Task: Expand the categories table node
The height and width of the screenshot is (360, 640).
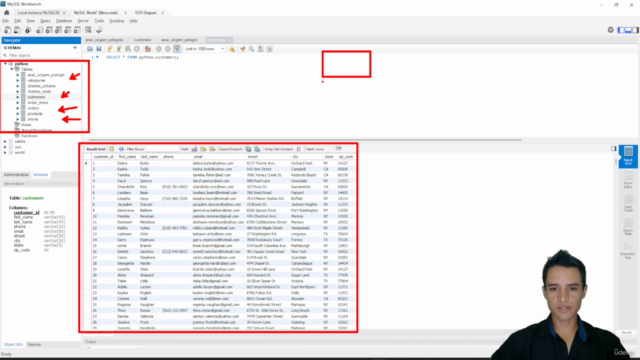Action: pyautogui.click(x=18, y=80)
